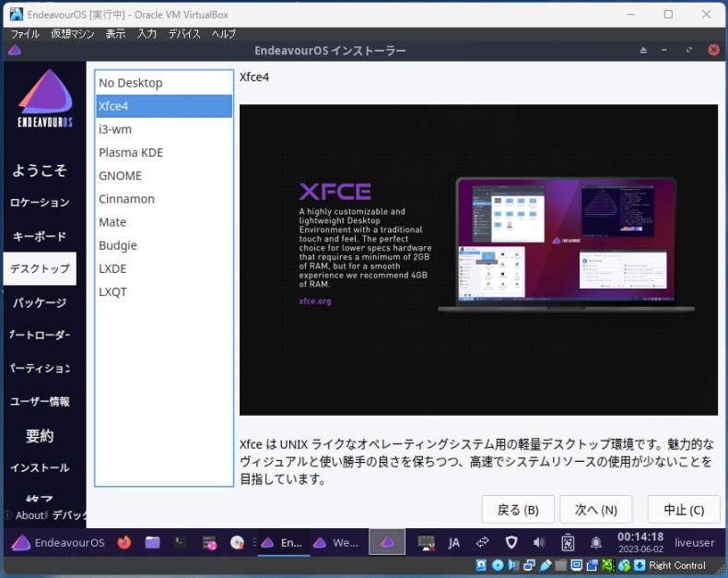The width and height of the screenshot is (728, 578).
Task: Click the 中止 (C) cancel button
Action: pos(684,510)
